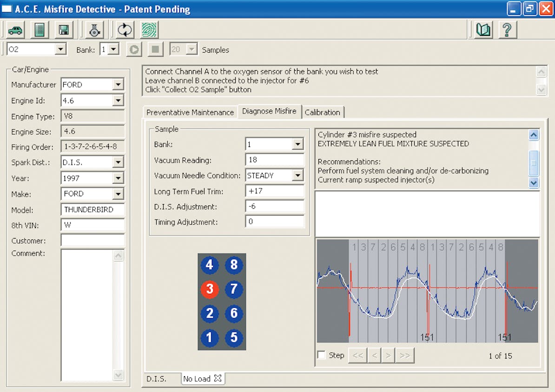Click the save floppy disk icon
Screen dimensions: 555x392
pos(64,29)
